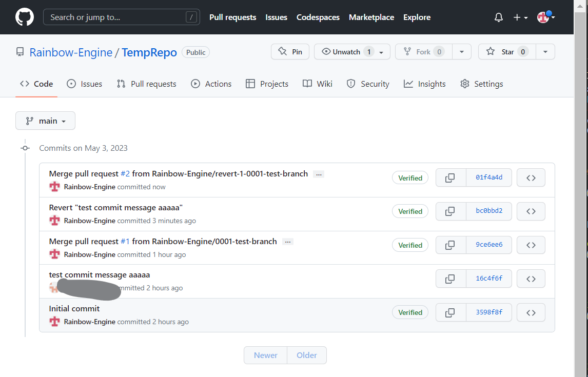The image size is (588, 377).
Task: Open commit hash 16c4f6f
Action: click(489, 279)
